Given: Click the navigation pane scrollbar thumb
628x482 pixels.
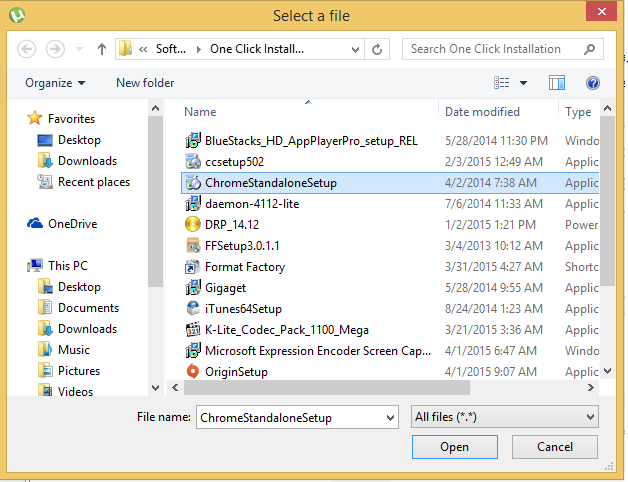Looking at the screenshot, I should [155, 202].
